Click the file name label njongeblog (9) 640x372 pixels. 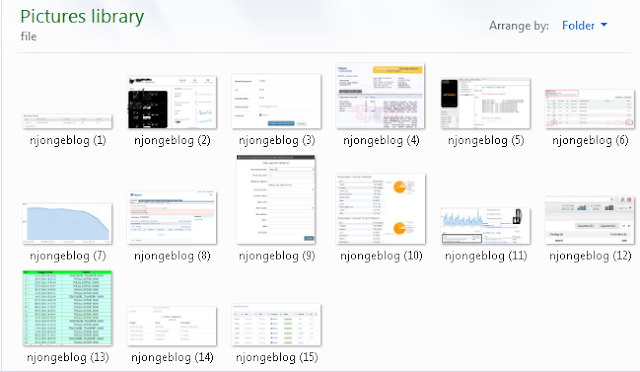tap(277, 256)
